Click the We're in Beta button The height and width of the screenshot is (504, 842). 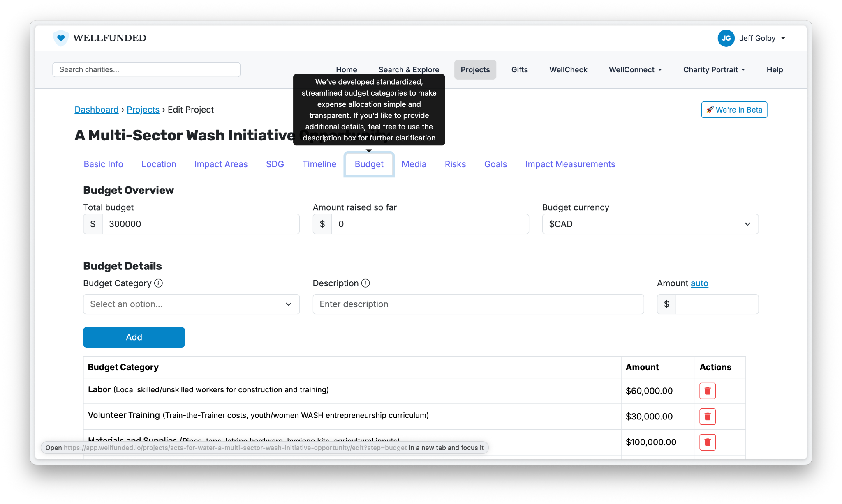[734, 110]
